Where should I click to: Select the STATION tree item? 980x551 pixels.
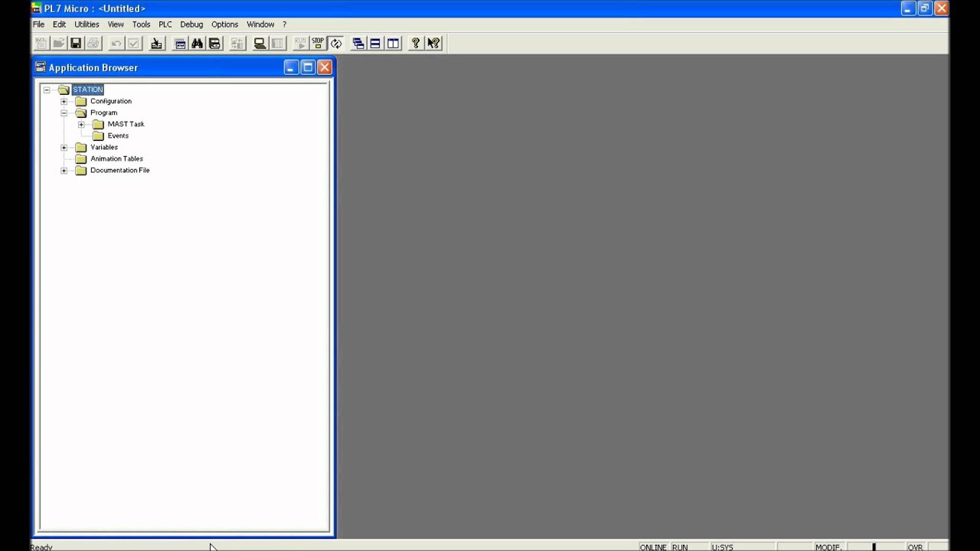click(x=87, y=90)
